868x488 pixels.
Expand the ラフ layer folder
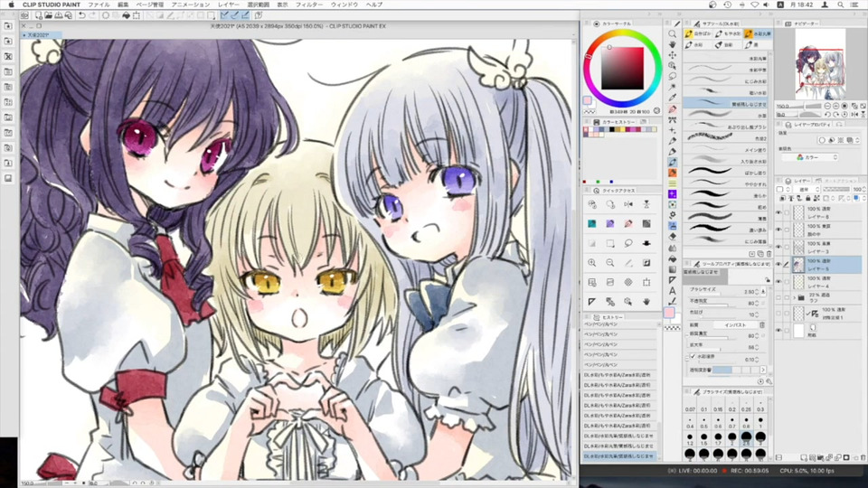click(795, 297)
